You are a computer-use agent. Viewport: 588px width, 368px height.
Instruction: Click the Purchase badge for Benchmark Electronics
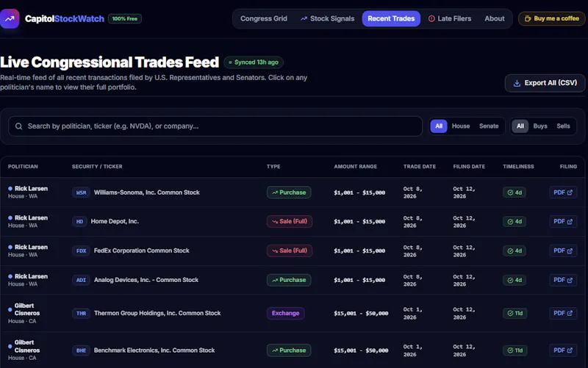tap(289, 350)
